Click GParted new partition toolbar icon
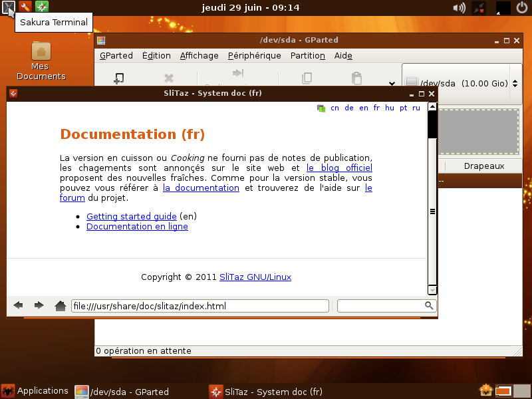 coord(119,78)
